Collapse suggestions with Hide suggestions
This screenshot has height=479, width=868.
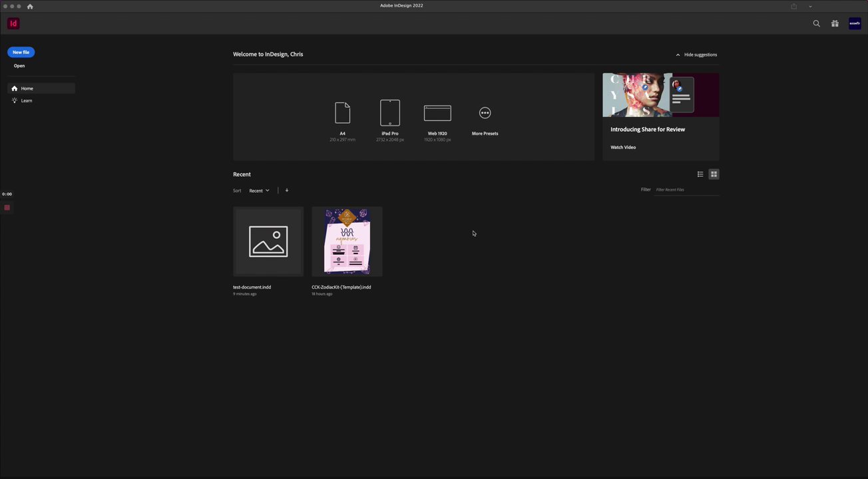(x=696, y=55)
